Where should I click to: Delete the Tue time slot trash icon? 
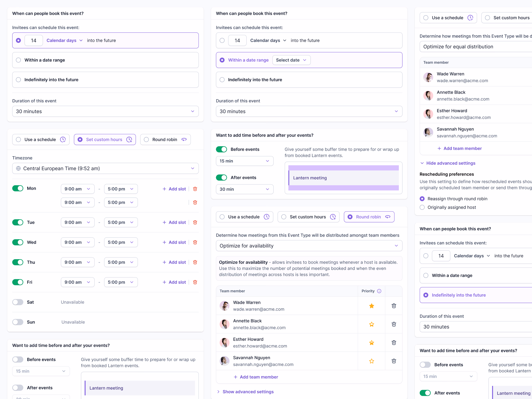coord(195,222)
